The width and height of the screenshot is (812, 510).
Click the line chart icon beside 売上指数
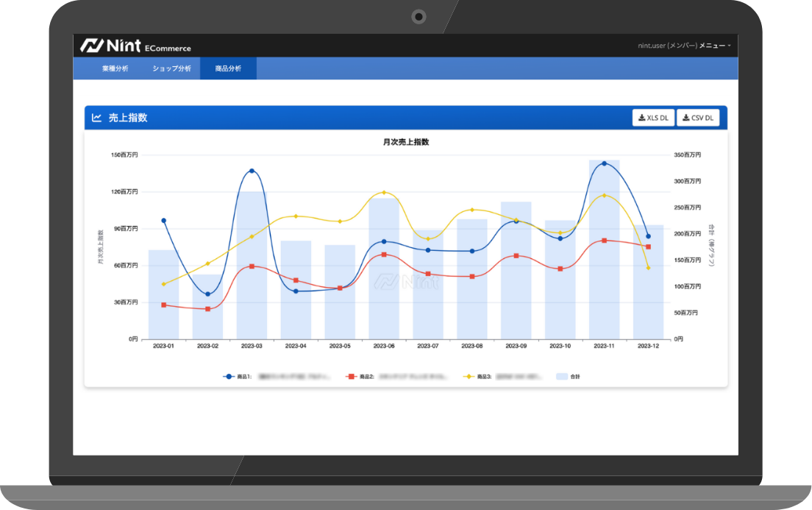[x=96, y=118]
